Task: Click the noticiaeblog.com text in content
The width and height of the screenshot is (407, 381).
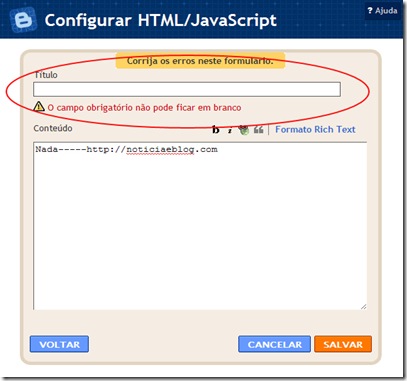Action: point(172,149)
